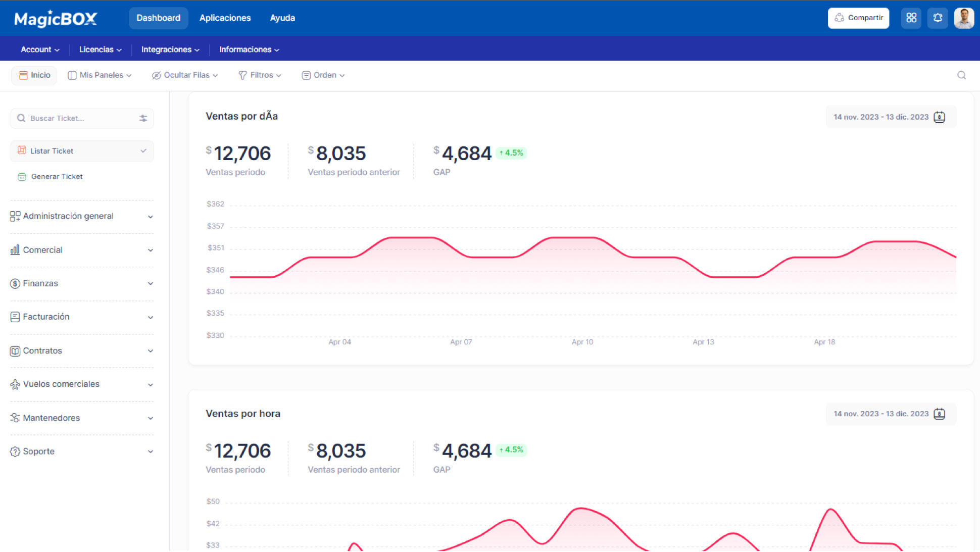The image size is (980, 552).
Task: Share the dashboard with Compartir
Action: (x=858, y=18)
